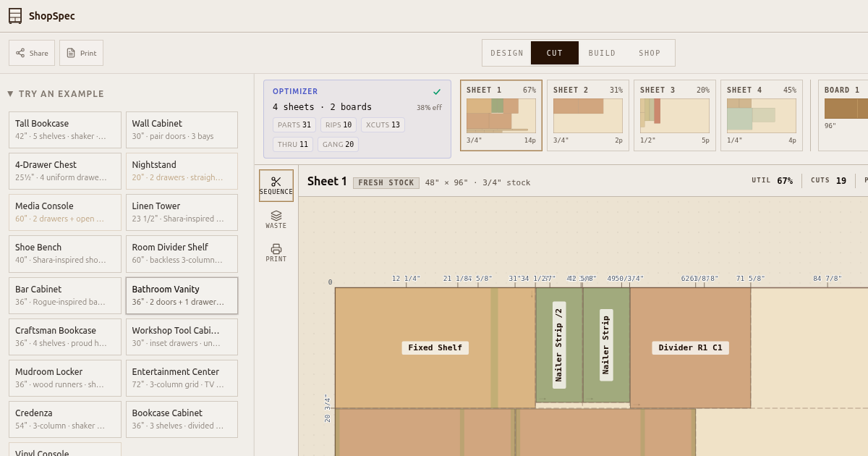The height and width of the screenshot is (456, 868).
Task: Load the Craftsman Bookcase example
Action: pyautogui.click(x=65, y=337)
